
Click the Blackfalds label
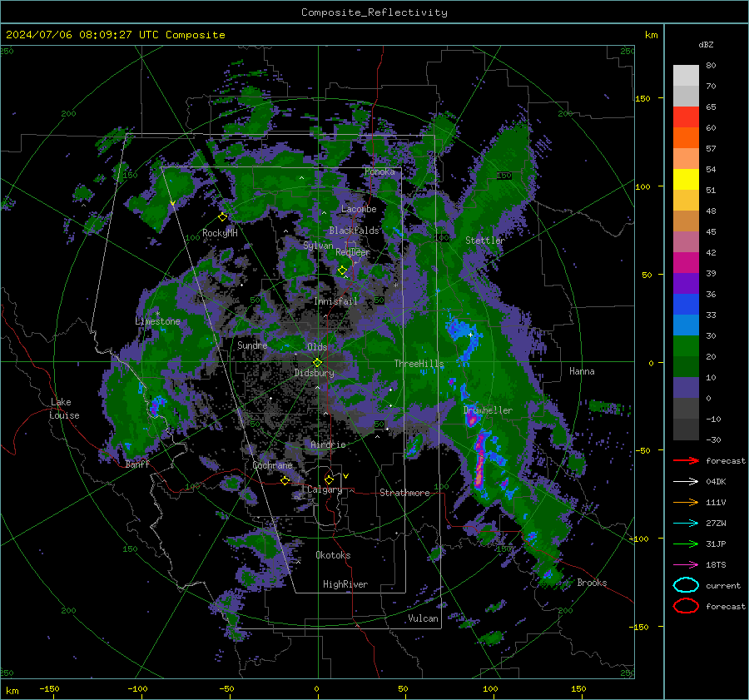pyautogui.click(x=354, y=231)
